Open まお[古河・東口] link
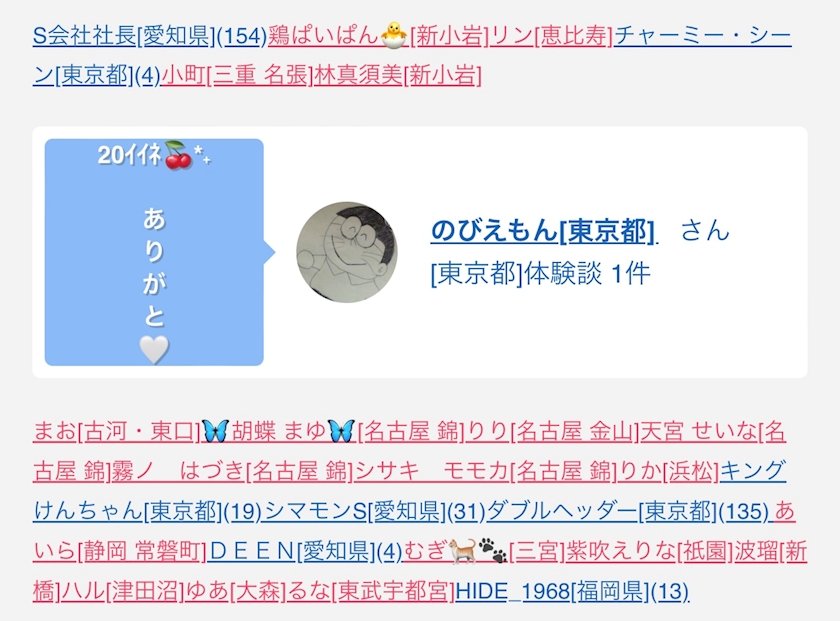The image size is (840, 621). click(116, 431)
